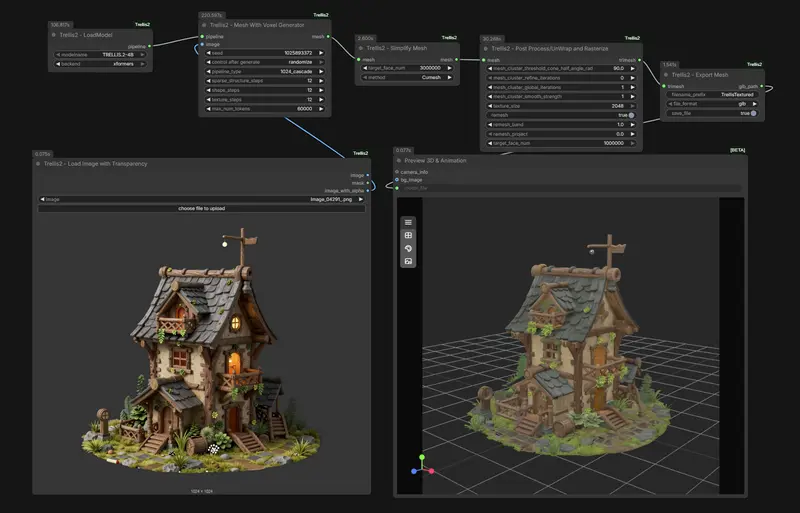Collapse the Trellis2 - Simplify Mesh node dot
Image resolution: width=800 pixels, height=513 pixels.
tap(362, 48)
